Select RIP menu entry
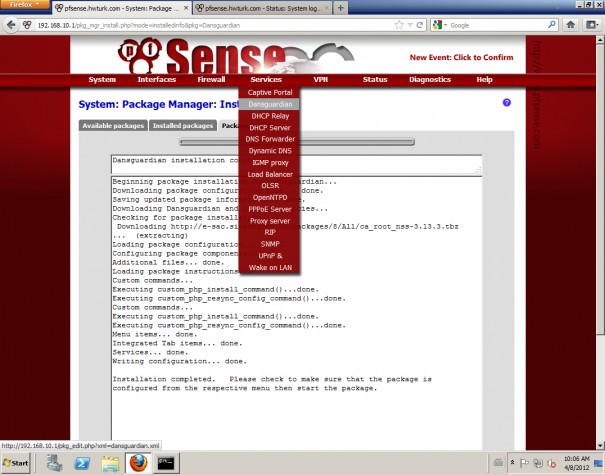This screenshot has width=605, height=475. pyautogui.click(x=270, y=232)
